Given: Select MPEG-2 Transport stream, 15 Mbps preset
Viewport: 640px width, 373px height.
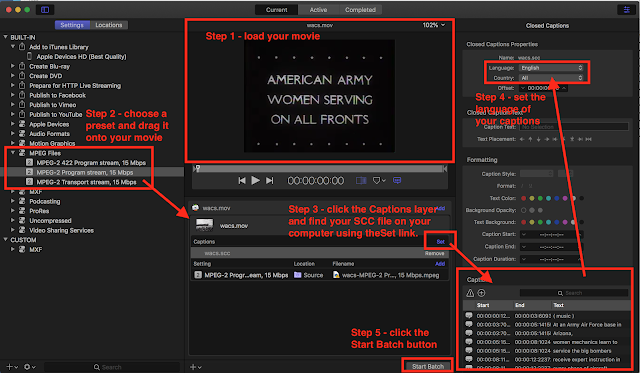Looking at the screenshot, I should click(x=87, y=182).
